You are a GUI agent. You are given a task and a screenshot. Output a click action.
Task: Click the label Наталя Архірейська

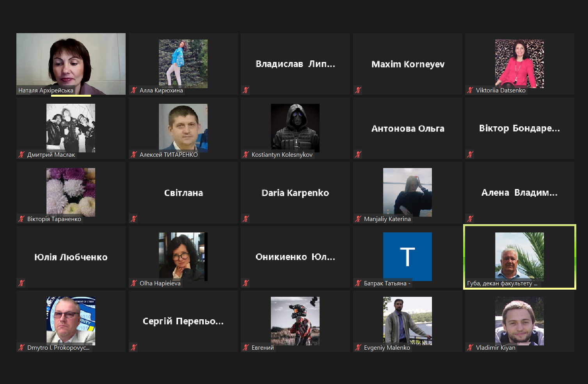[x=46, y=90]
